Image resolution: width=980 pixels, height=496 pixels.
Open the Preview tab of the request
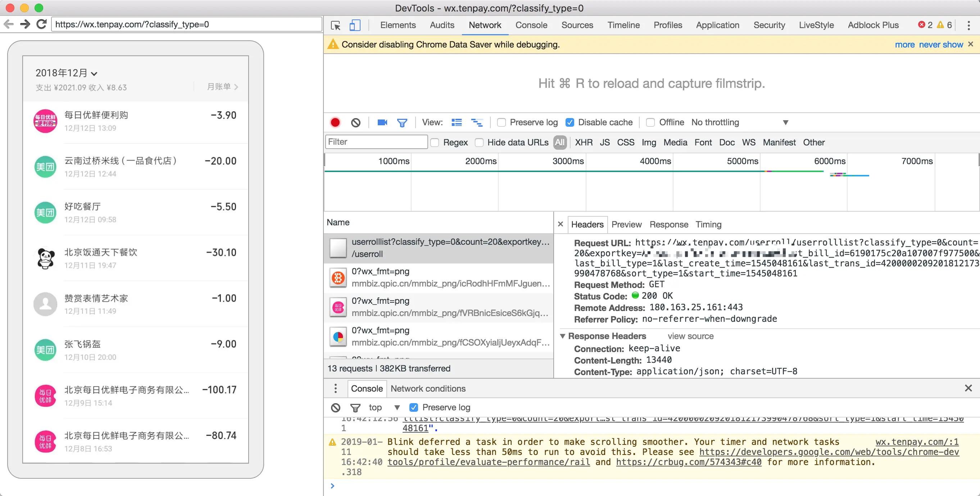coord(626,225)
